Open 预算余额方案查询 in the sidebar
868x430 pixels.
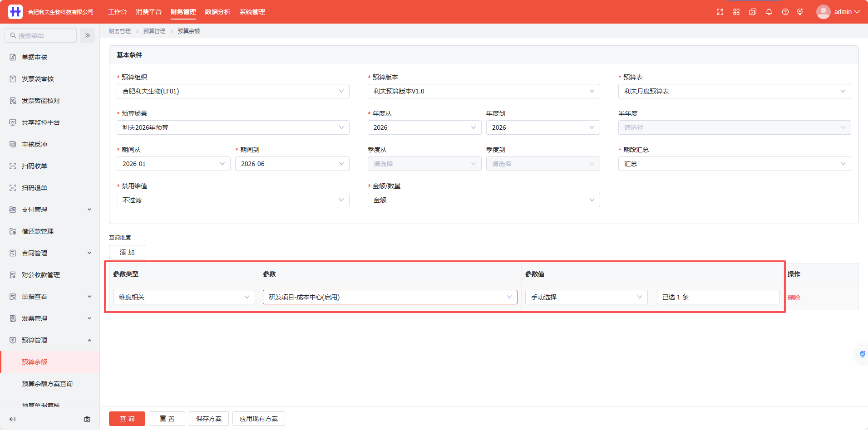47,384
